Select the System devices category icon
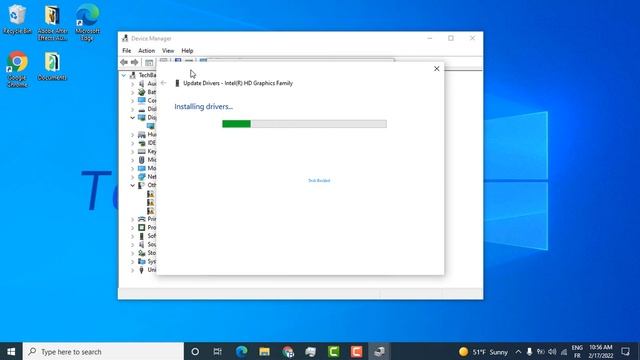640x360 pixels. click(x=142, y=261)
